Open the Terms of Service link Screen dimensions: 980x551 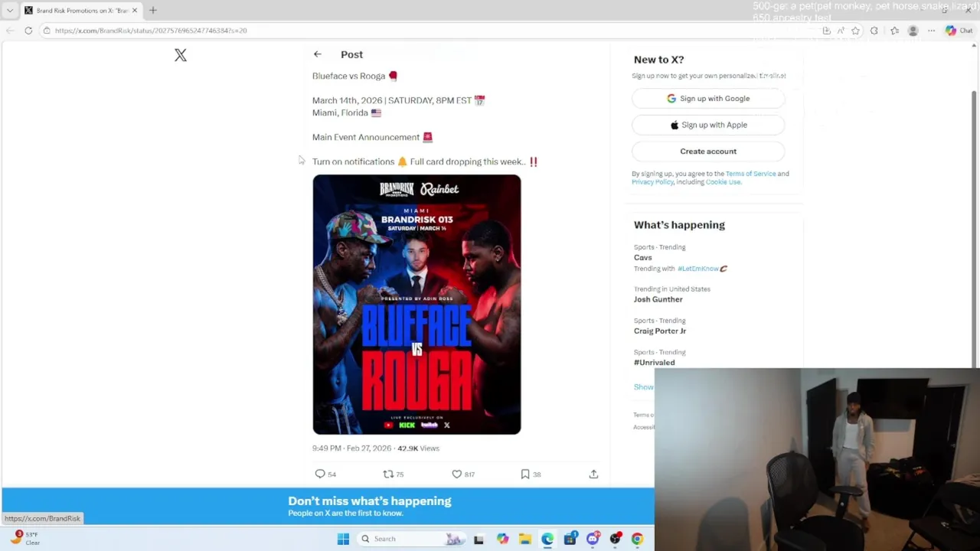(750, 174)
